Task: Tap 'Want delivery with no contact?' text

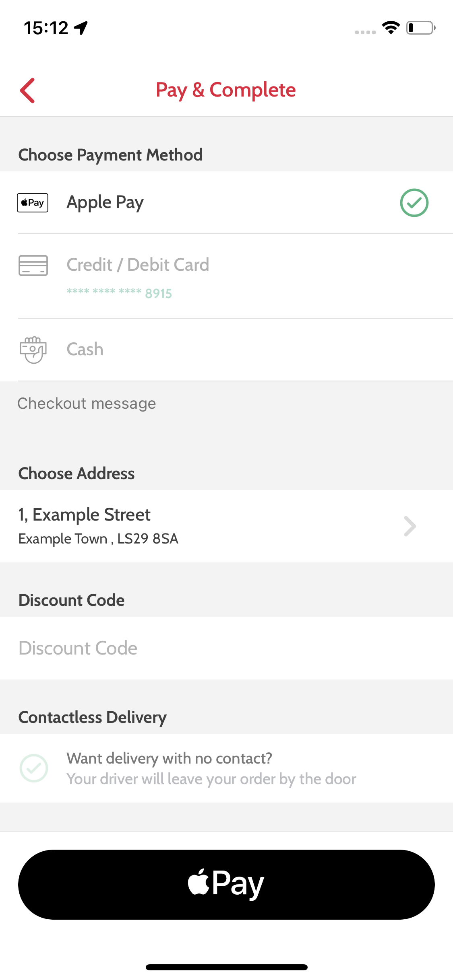Action: 170,758
